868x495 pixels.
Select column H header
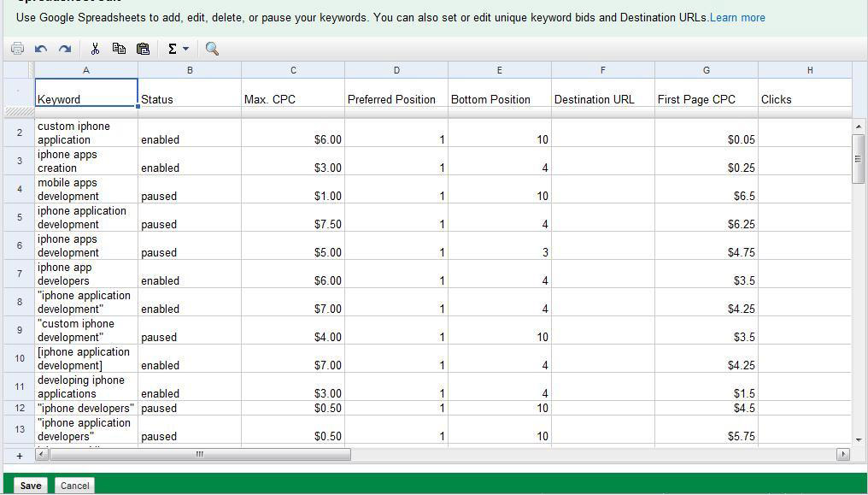(x=805, y=70)
